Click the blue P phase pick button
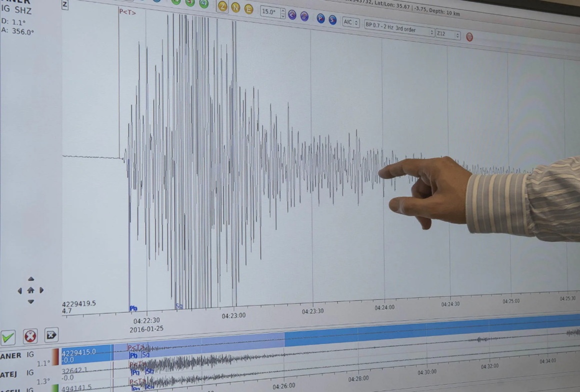Screen dimensions: 580x392 point(320,18)
